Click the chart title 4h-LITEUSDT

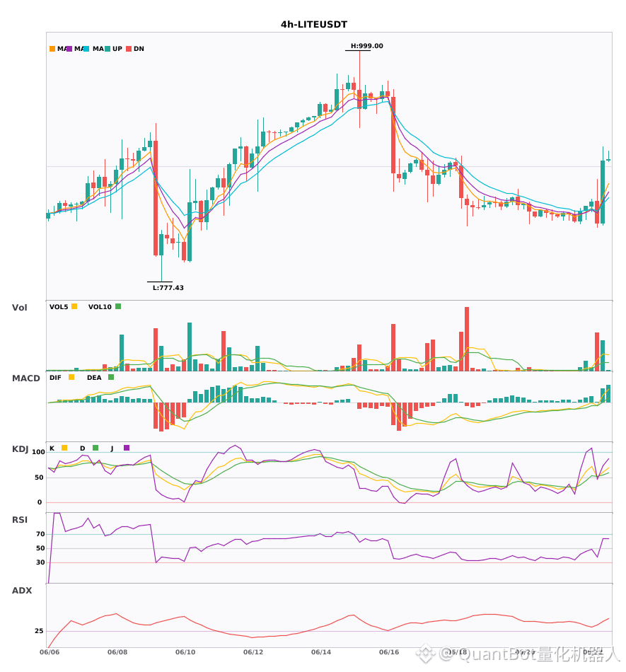[314, 25]
